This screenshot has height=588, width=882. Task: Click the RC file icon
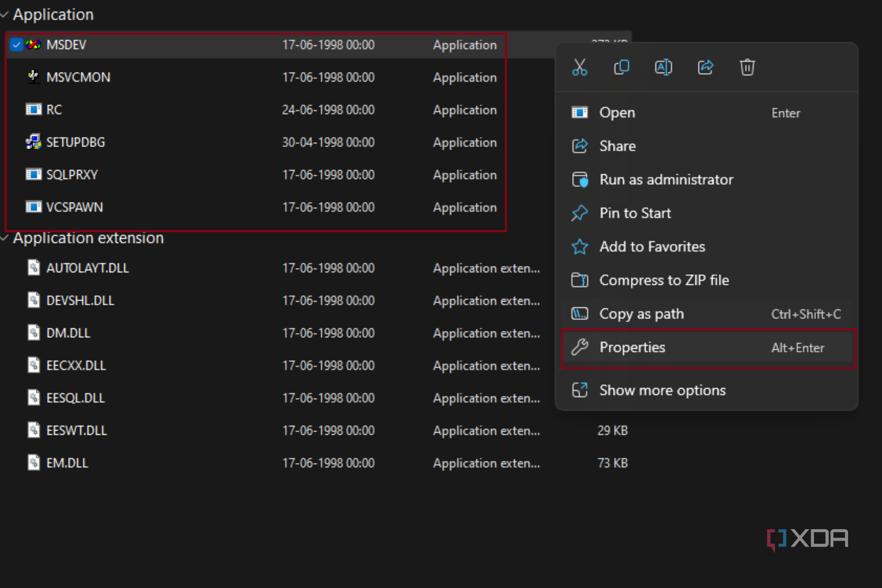(x=33, y=110)
